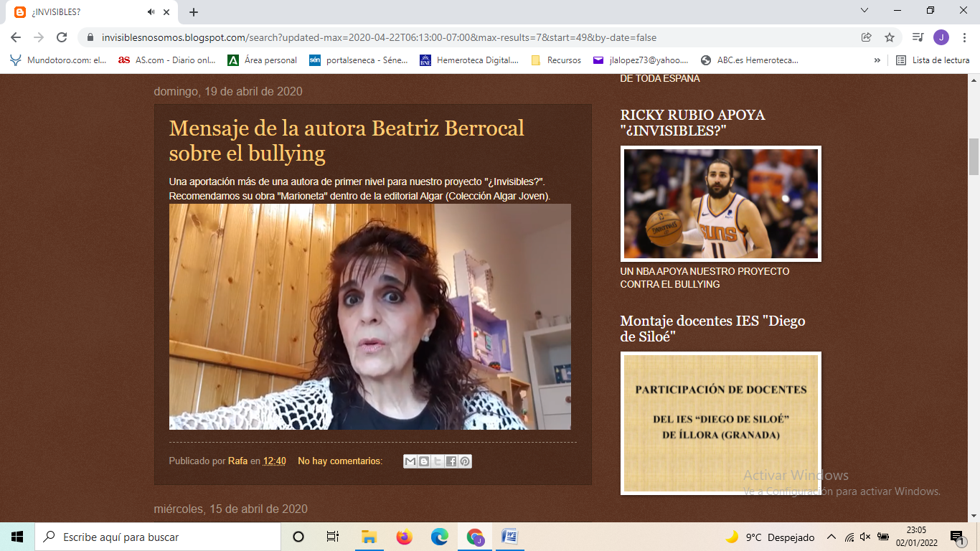
Task: Click the BlogThis! share icon
Action: [424, 461]
